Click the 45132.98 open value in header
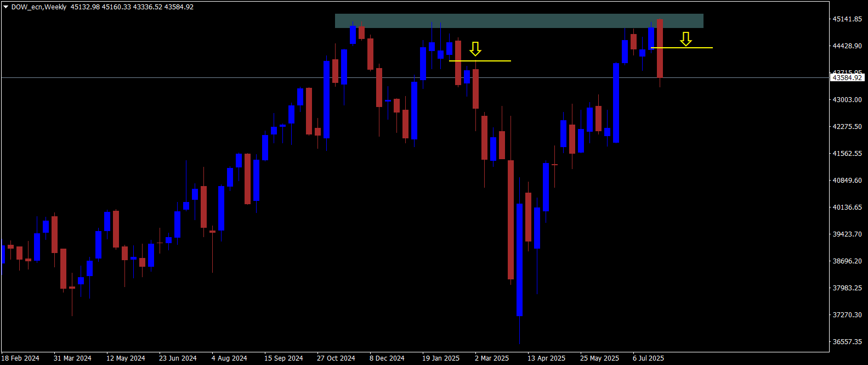The height and width of the screenshot is (365, 868). tap(84, 7)
